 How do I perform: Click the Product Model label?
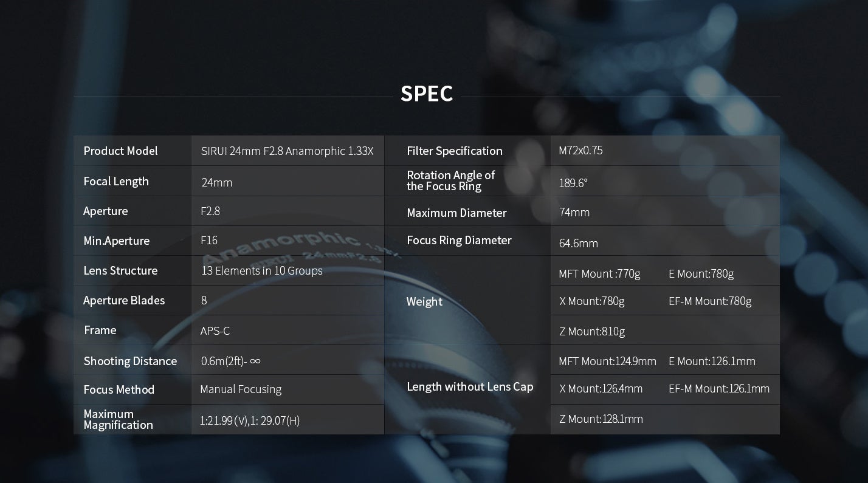point(120,151)
